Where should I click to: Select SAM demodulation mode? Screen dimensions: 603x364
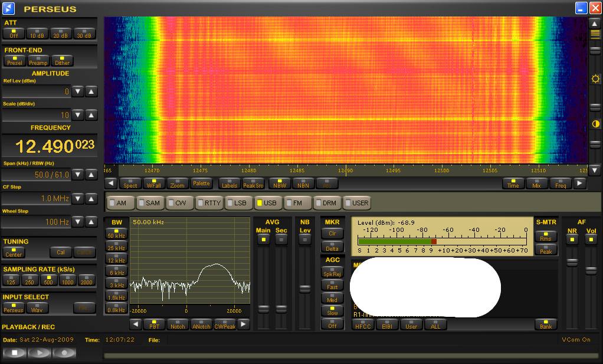[150, 202]
